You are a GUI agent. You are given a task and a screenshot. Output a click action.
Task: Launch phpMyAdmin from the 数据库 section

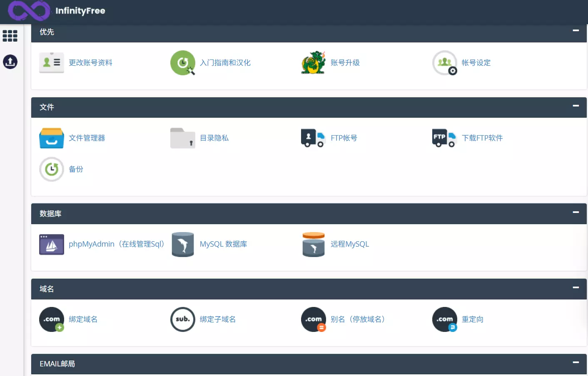pyautogui.click(x=51, y=244)
